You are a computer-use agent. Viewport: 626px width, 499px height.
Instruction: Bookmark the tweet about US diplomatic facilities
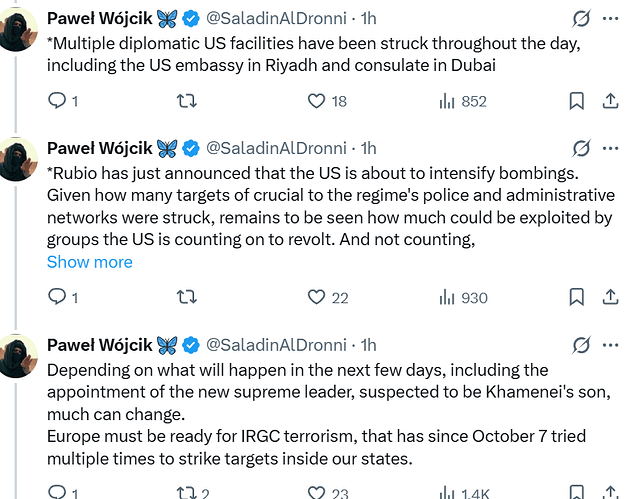(x=576, y=101)
